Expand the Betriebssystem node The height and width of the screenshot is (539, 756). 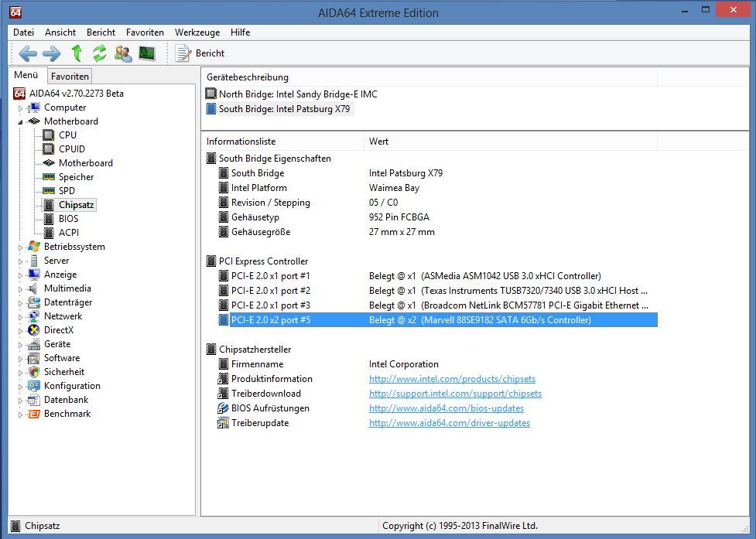pyautogui.click(x=20, y=247)
